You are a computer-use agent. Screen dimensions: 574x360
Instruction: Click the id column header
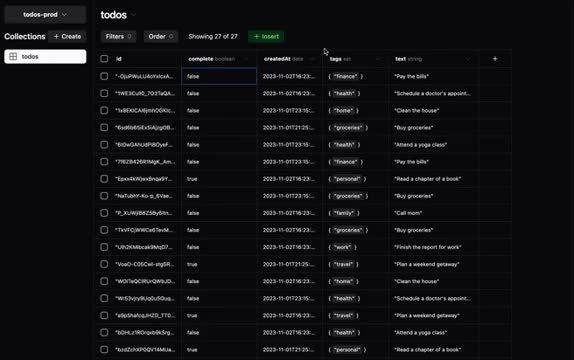click(x=119, y=59)
